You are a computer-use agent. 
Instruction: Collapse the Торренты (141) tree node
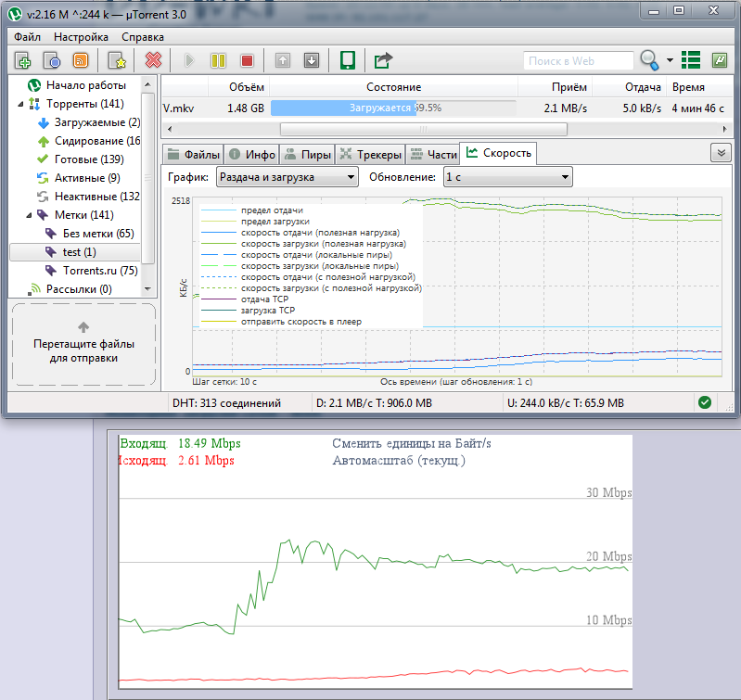click(x=20, y=104)
